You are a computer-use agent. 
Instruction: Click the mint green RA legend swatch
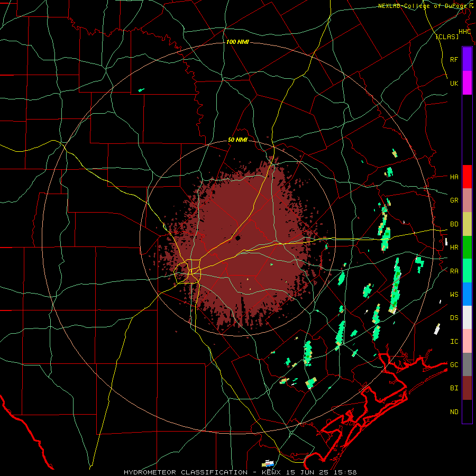click(467, 271)
